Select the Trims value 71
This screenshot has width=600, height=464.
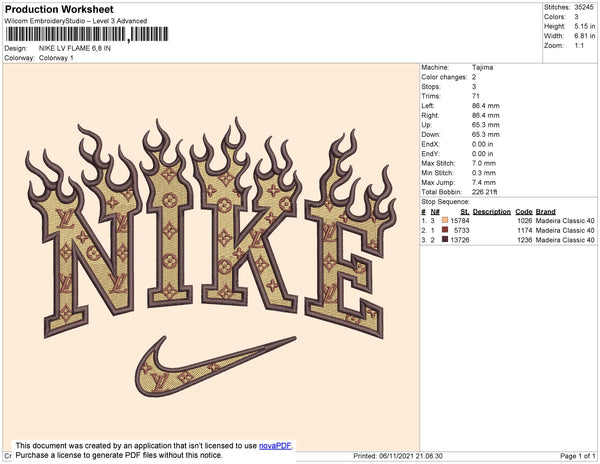tap(476, 96)
